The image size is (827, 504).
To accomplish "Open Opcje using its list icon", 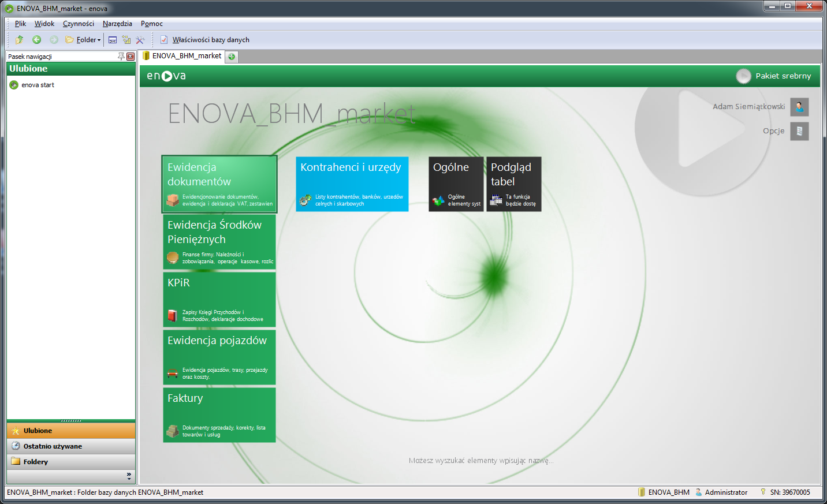I will [799, 131].
